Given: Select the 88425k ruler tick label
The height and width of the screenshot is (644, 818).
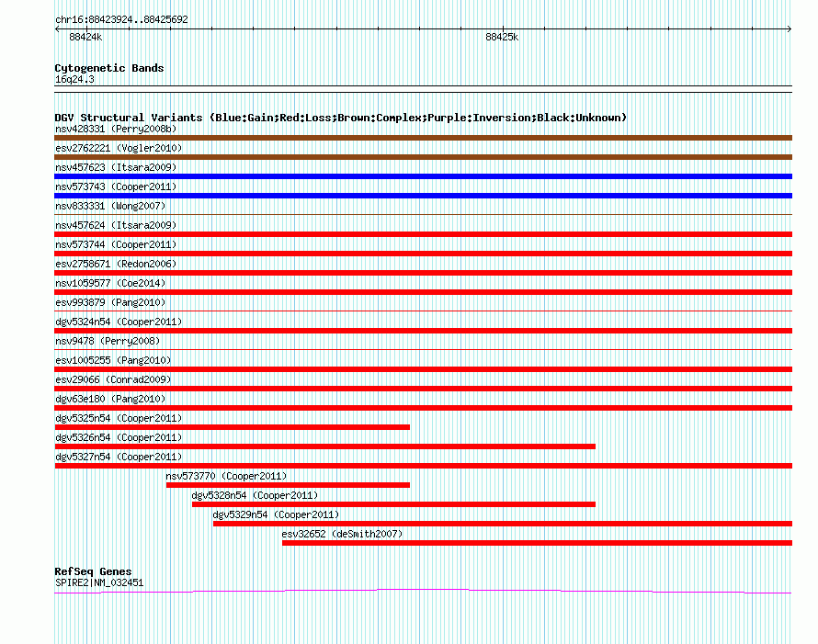Looking at the screenshot, I should (502, 37).
